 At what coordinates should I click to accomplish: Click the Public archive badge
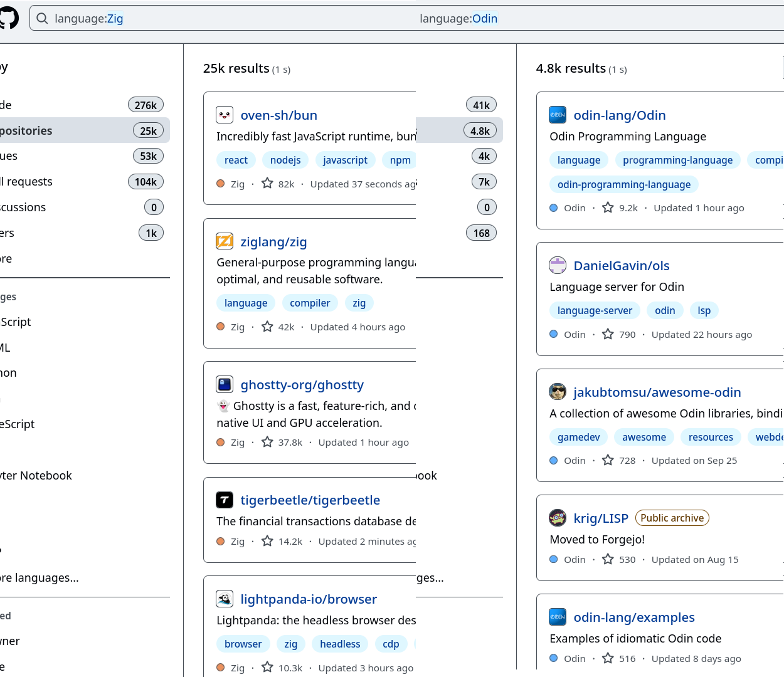[x=672, y=518]
